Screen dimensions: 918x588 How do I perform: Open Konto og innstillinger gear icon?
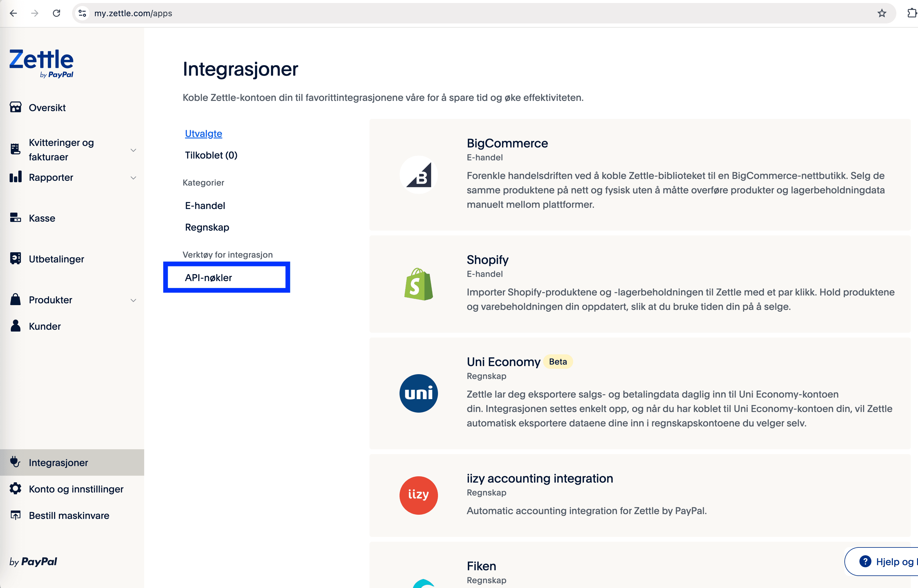[x=16, y=489]
